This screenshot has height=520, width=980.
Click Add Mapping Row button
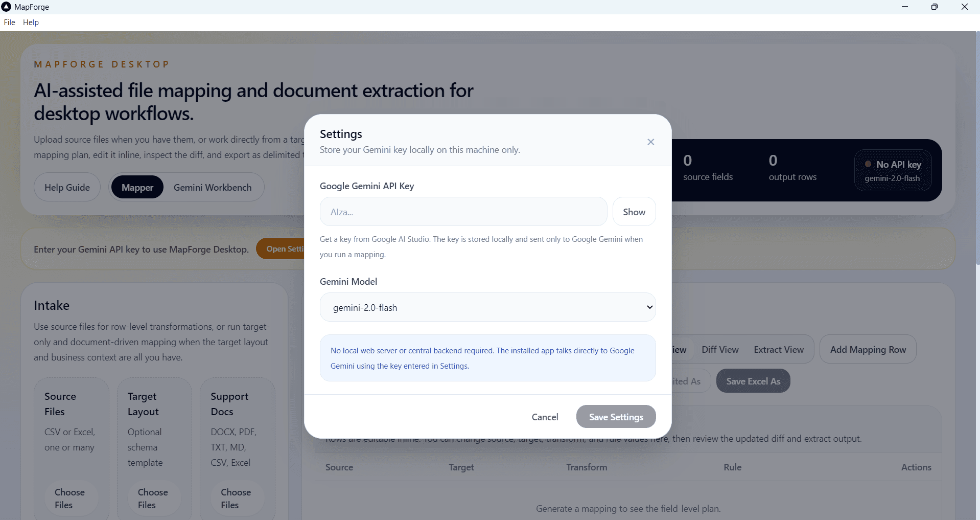(x=868, y=349)
